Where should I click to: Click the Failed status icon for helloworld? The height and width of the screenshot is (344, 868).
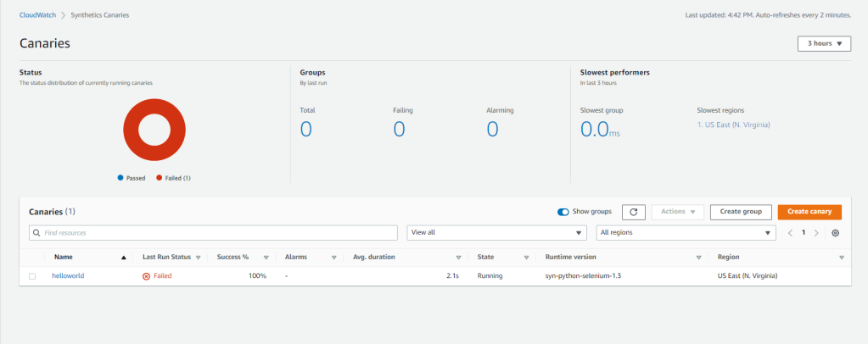coord(146,276)
